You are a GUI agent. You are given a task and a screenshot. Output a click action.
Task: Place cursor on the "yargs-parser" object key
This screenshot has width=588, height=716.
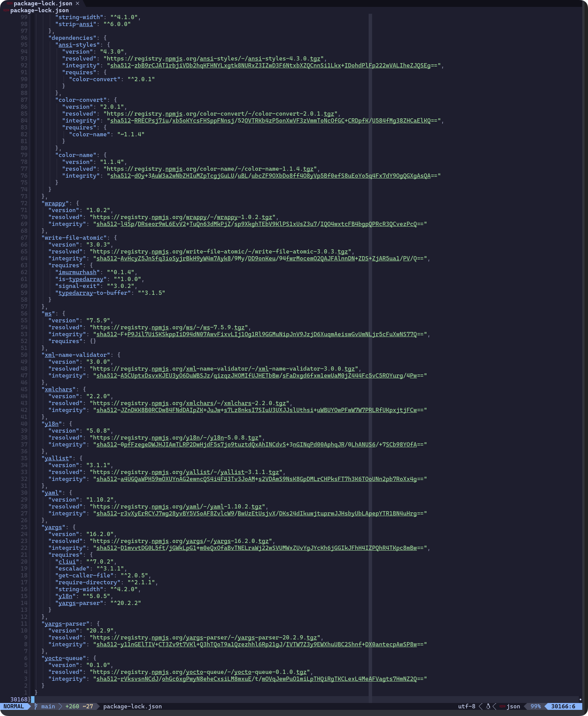point(65,624)
